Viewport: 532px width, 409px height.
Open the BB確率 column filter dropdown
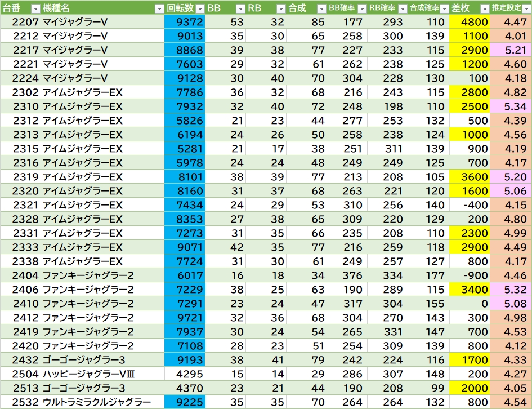point(362,8)
